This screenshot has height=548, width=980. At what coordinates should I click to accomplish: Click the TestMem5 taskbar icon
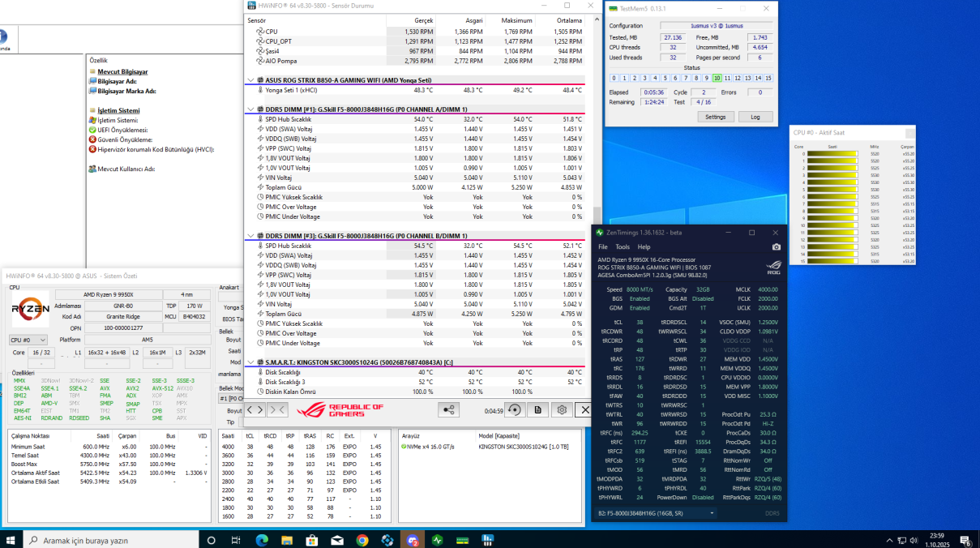click(463, 540)
